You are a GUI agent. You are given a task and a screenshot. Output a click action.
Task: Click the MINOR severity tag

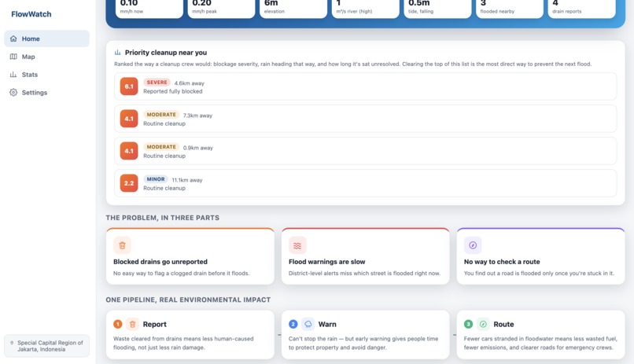(x=156, y=179)
